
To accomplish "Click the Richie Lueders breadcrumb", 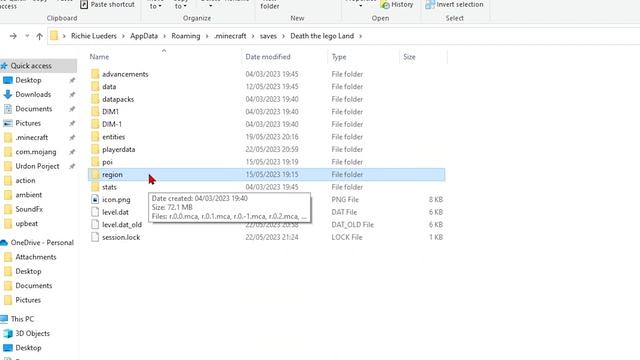I will [93, 36].
